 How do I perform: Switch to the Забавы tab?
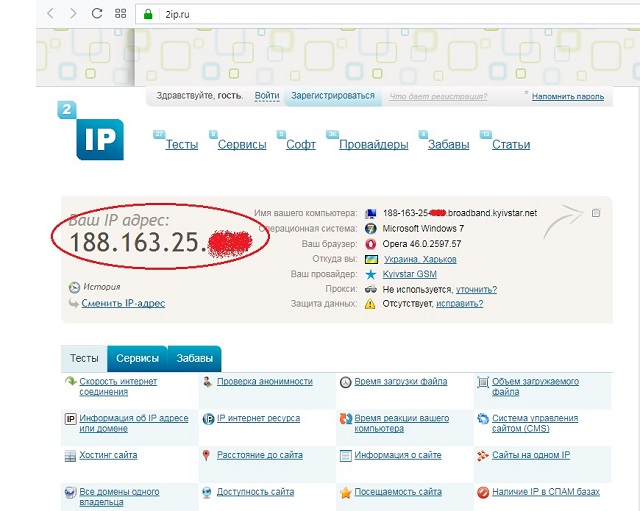point(194,358)
